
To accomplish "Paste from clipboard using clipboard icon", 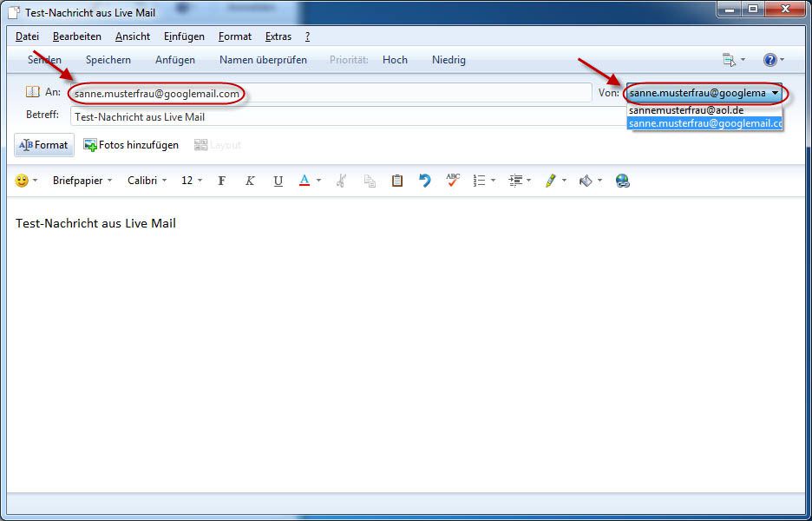I will tap(397, 180).
